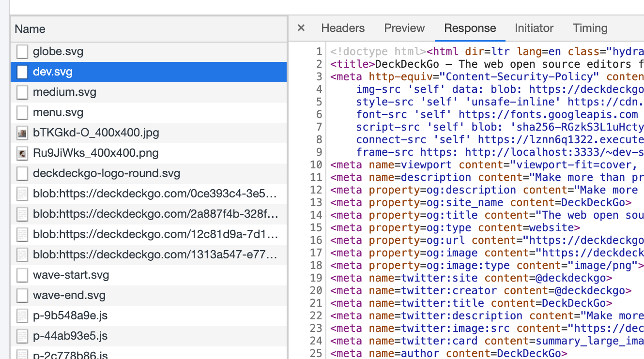Click the Ru9JiWks_400x400.png preview icon

point(22,153)
